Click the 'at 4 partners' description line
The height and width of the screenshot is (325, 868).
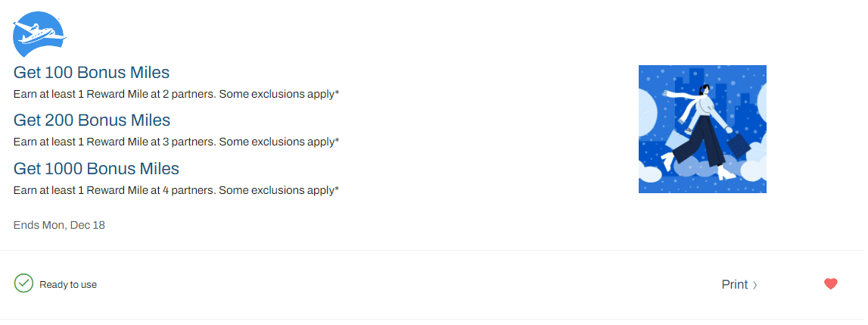pyautogui.click(x=176, y=189)
